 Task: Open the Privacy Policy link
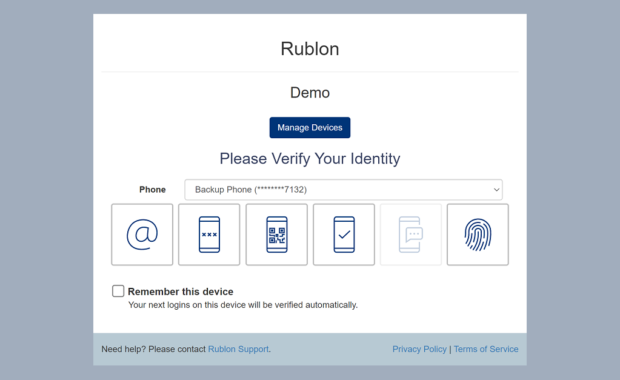coord(419,349)
